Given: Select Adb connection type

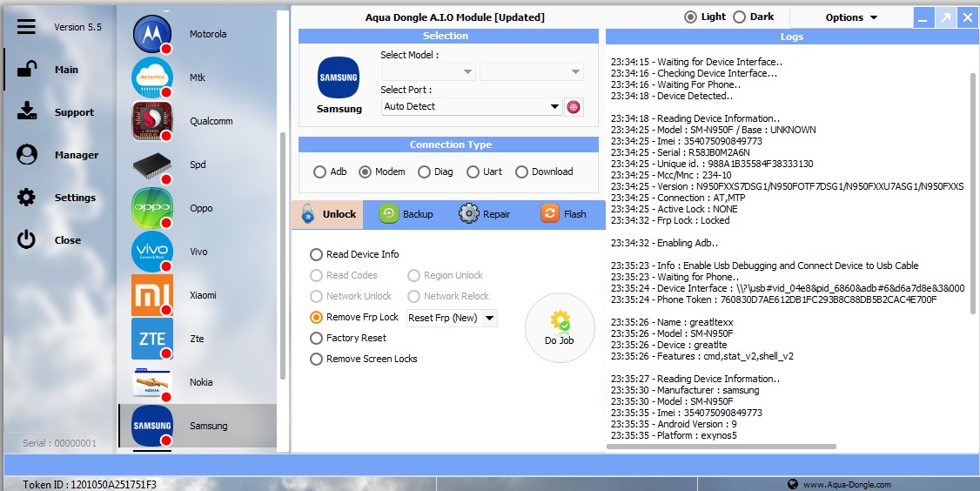Looking at the screenshot, I should point(320,172).
